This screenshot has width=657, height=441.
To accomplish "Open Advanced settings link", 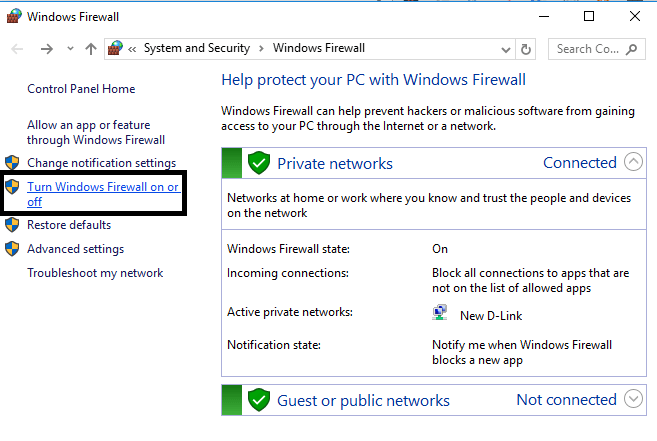I will (x=75, y=249).
